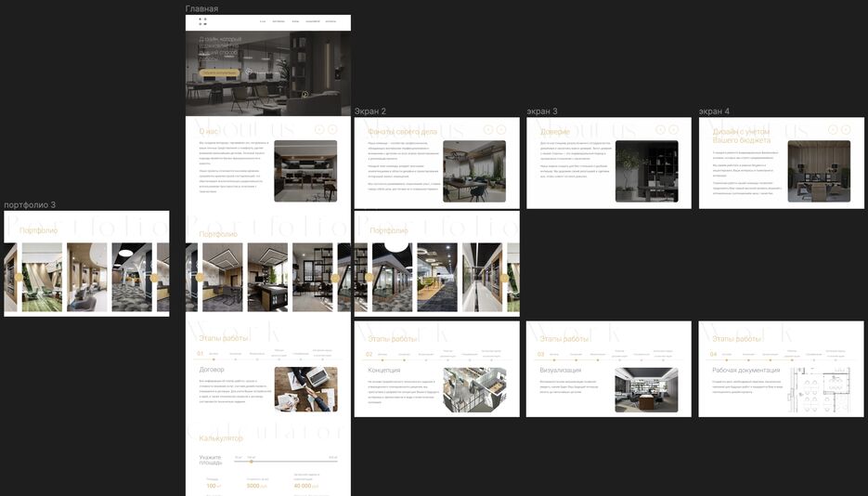Image resolution: width=868 pixels, height=496 pixels.
Task: Click the Визуализация subheading
Action: (x=561, y=370)
